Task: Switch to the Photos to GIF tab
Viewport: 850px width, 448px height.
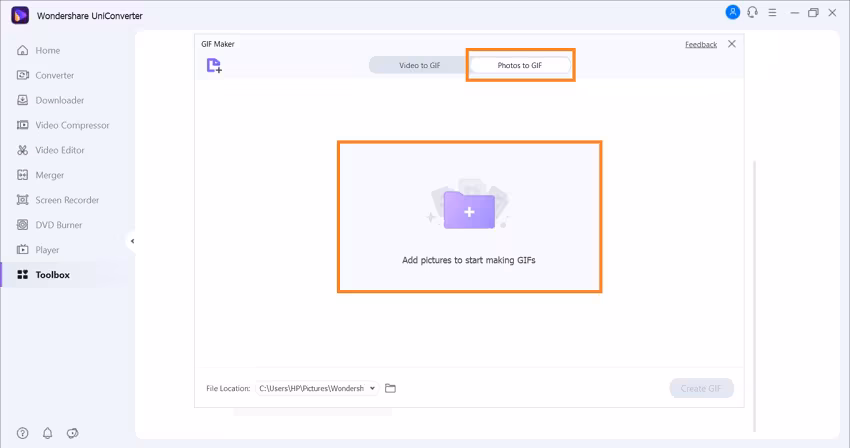Action: pos(520,66)
